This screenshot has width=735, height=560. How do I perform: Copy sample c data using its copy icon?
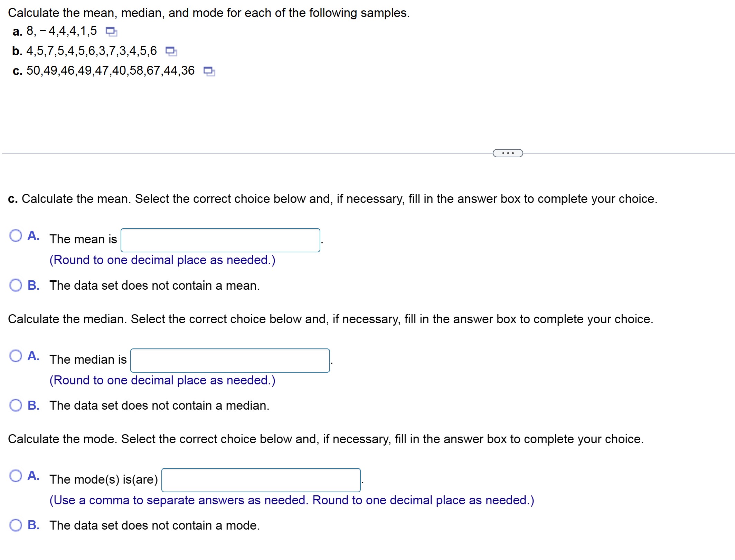pyautogui.click(x=209, y=71)
